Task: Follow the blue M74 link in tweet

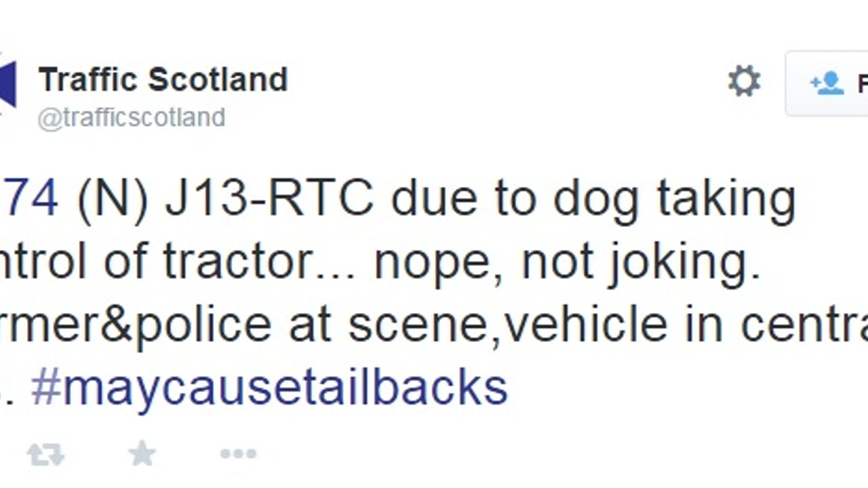Action: (x=28, y=198)
